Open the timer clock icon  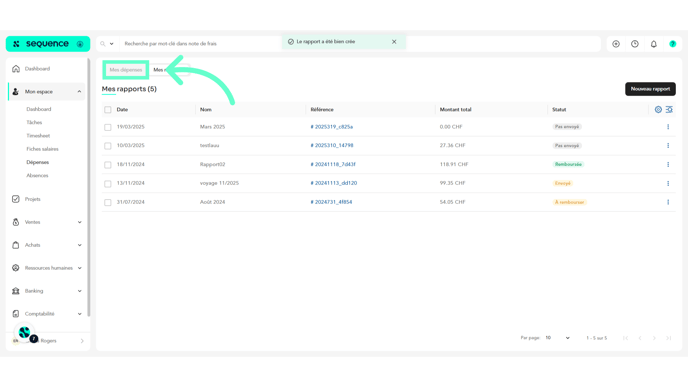pos(635,44)
